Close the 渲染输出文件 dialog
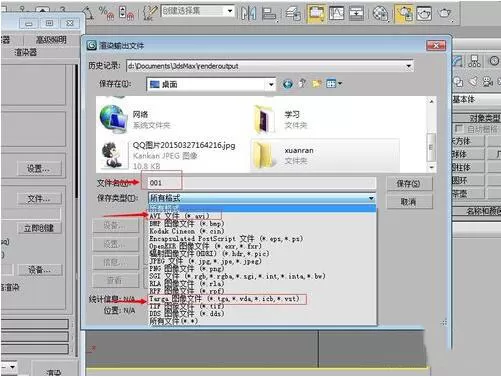 (436, 46)
